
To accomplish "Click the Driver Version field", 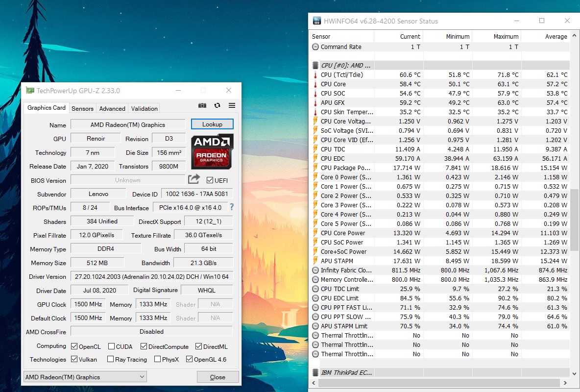I will point(152,276).
